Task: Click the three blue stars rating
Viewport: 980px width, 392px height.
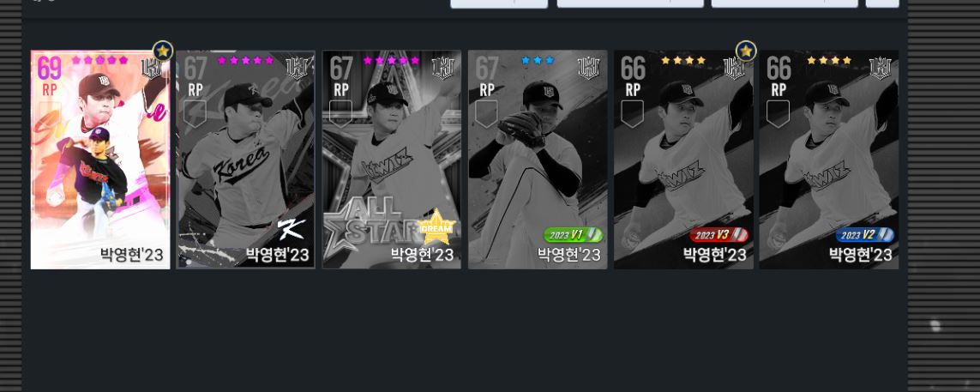Action: click(x=538, y=60)
